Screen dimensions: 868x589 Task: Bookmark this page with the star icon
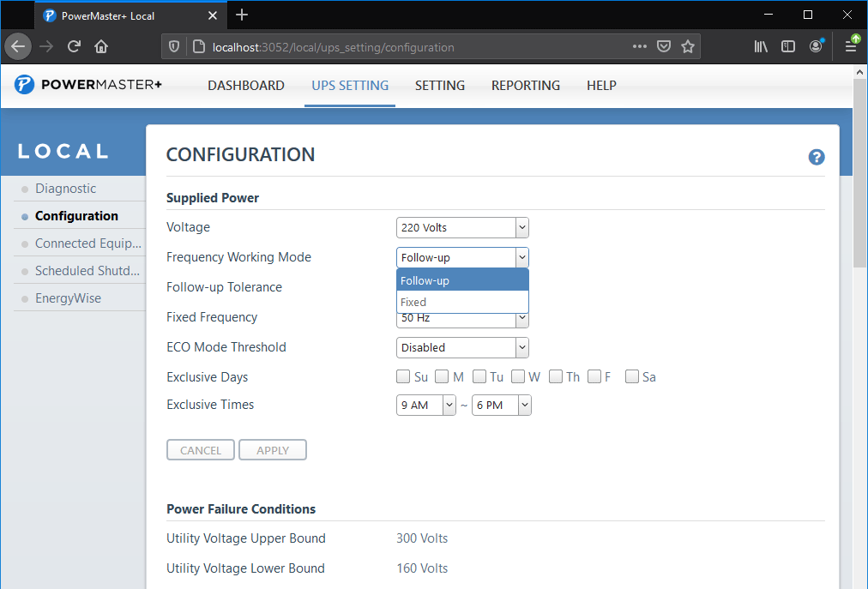688,46
